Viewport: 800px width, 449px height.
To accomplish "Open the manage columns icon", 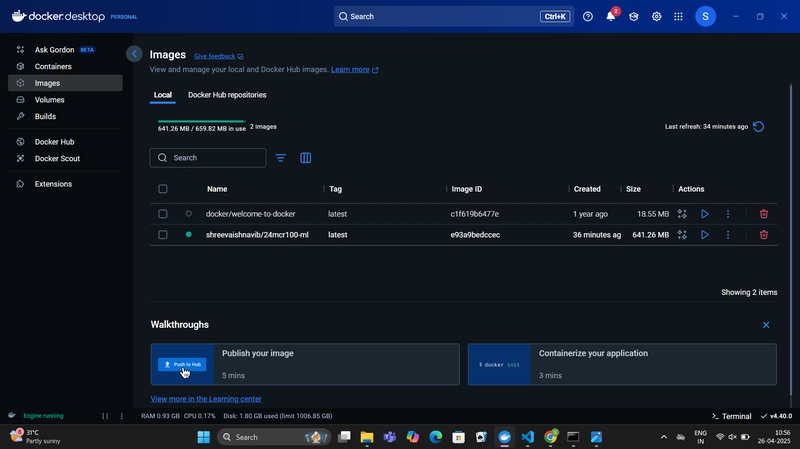I will tap(306, 158).
